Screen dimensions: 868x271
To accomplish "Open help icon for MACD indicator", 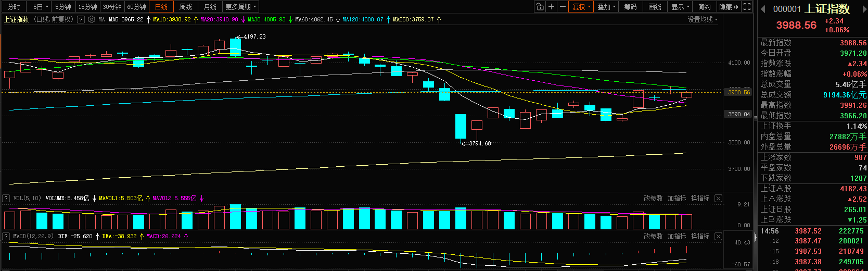I will point(6,236).
